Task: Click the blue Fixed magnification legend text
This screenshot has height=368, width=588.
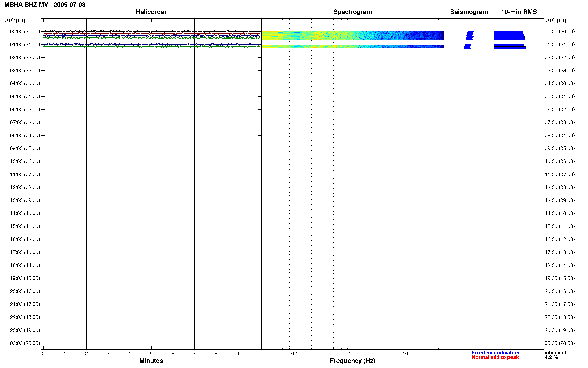Action: [x=495, y=353]
